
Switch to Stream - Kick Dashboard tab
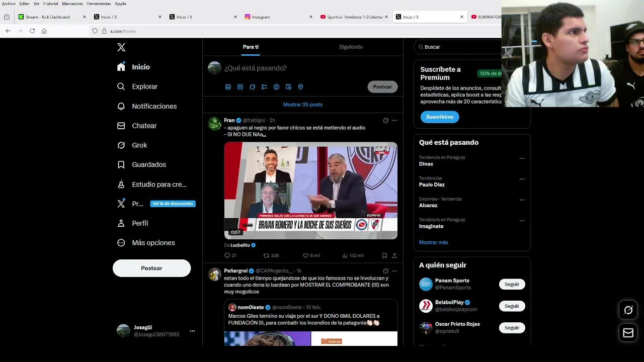tap(52, 17)
